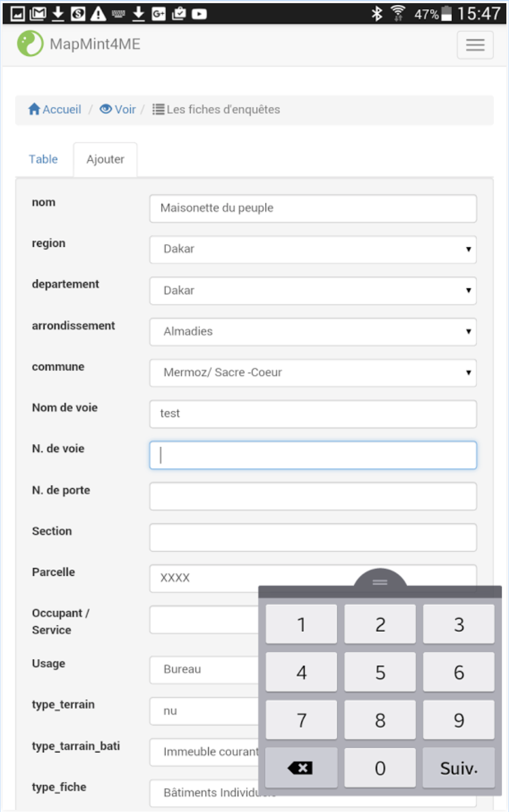Tap number 5 on the keypad

point(380,672)
